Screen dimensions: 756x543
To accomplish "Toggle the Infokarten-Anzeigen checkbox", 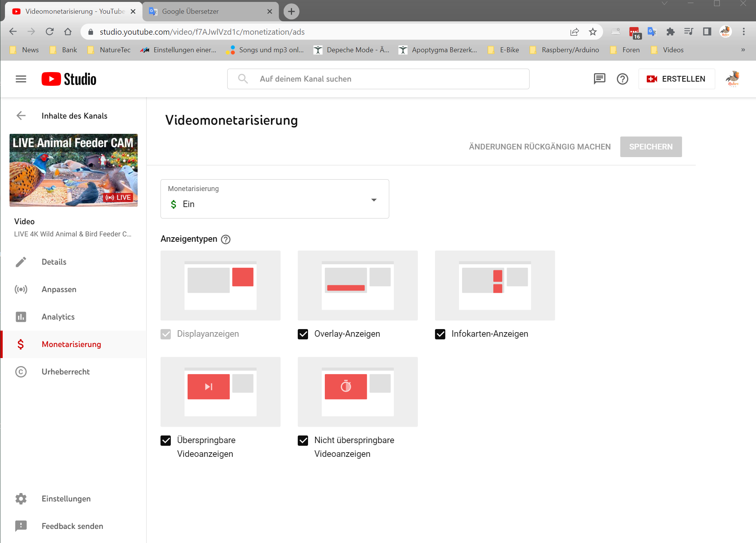I will (x=440, y=334).
